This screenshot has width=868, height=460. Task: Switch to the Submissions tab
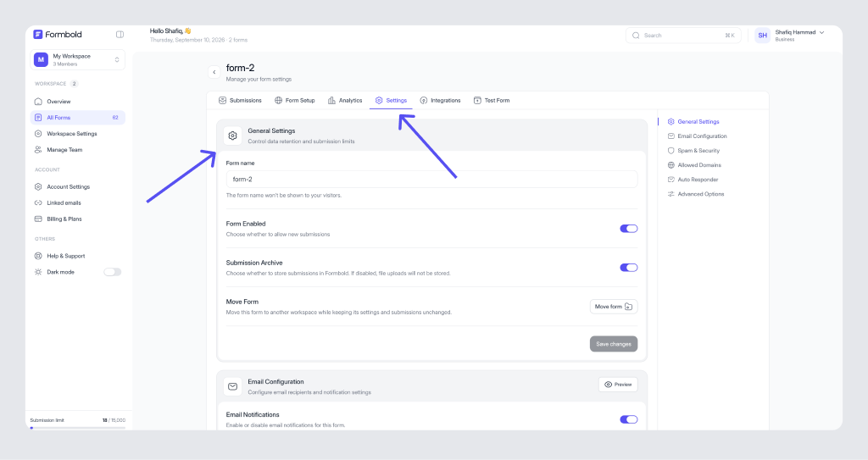[x=240, y=100]
